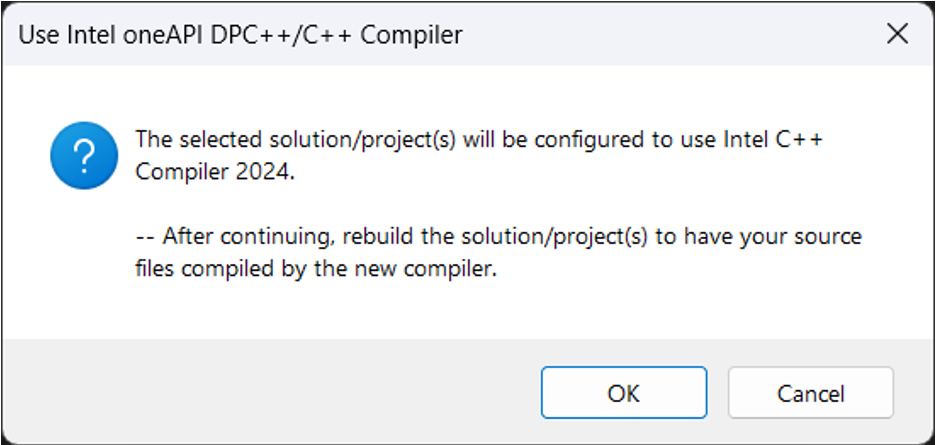936x445 pixels.
Task: Abort the compiler switch via Cancel
Action: pos(810,393)
